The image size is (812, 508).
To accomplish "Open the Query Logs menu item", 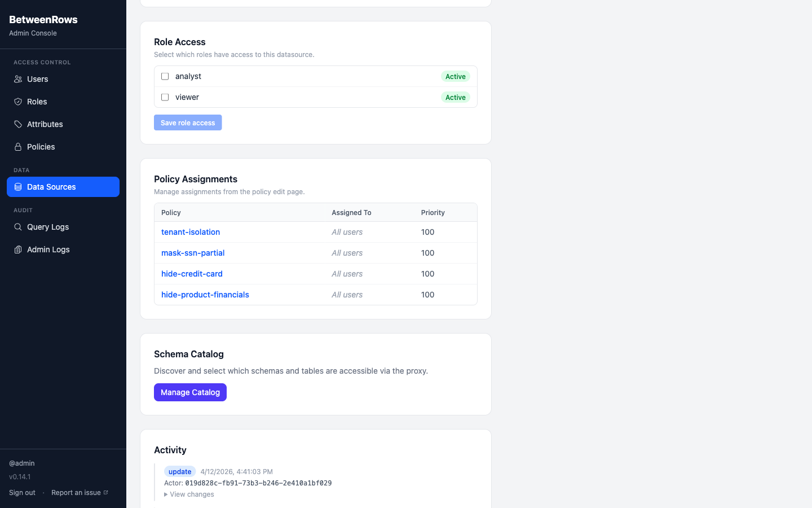I will pyautogui.click(x=48, y=227).
